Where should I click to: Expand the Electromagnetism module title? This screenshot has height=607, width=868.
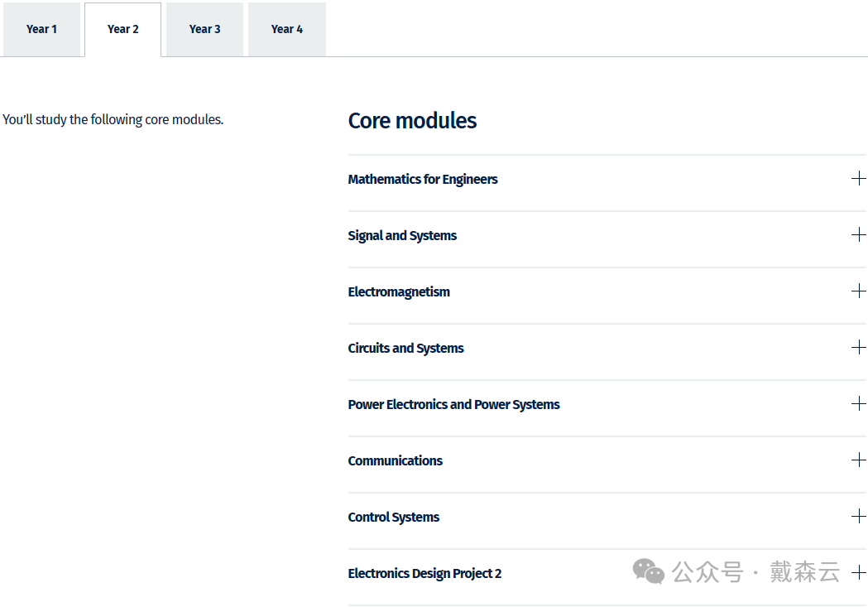pos(399,292)
